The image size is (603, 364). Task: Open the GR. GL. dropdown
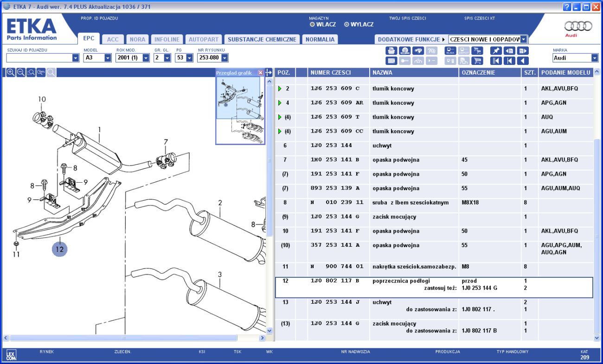pos(167,58)
